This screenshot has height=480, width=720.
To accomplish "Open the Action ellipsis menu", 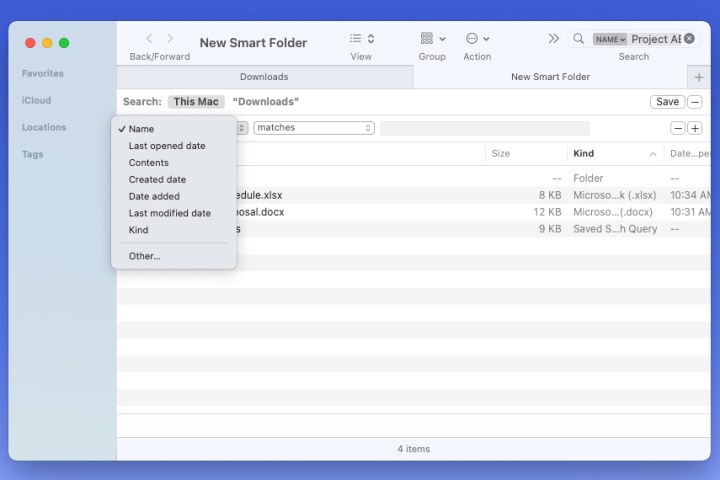I will click(x=477, y=38).
